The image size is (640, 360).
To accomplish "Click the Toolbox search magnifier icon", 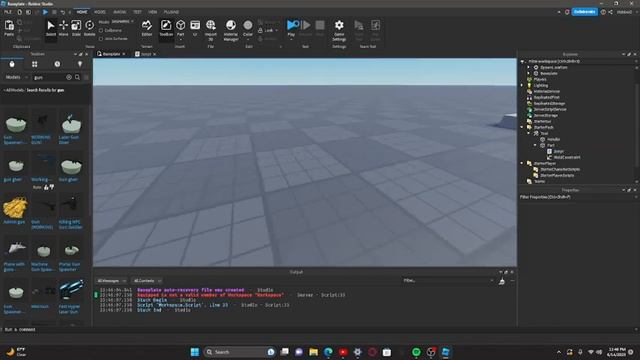I will tap(77, 77).
